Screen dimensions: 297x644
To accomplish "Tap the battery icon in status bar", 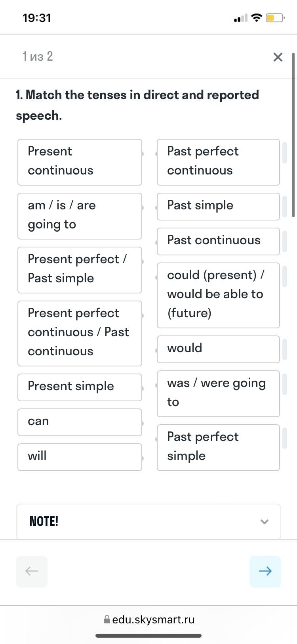I will (x=275, y=18).
